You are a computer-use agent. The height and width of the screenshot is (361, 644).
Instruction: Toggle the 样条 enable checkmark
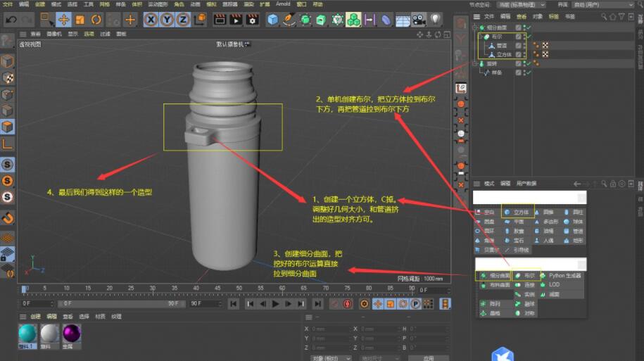(x=529, y=72)
